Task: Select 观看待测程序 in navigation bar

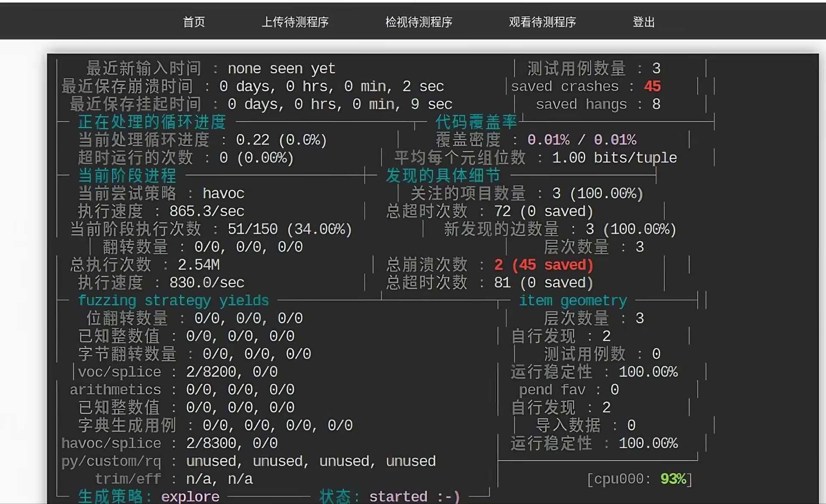Action: point(542,22)
